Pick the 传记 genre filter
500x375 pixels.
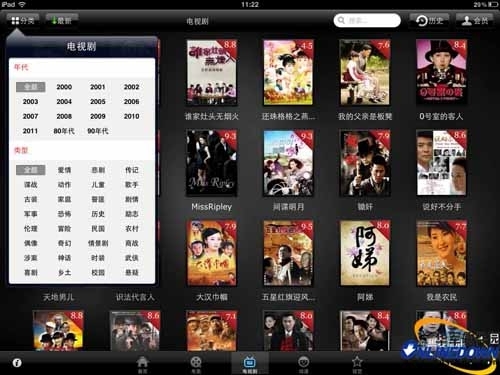131,170
